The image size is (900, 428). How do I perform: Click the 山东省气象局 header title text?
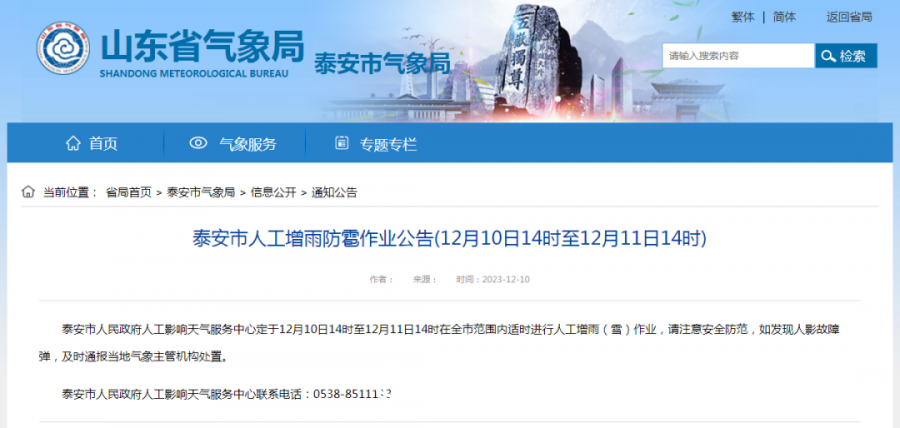[202, 46]
